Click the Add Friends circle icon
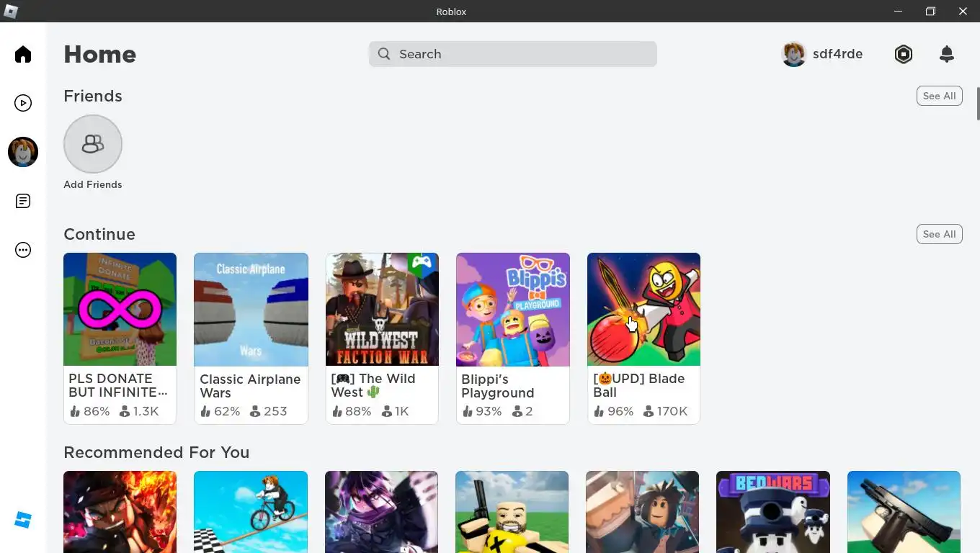 [93, 144]
